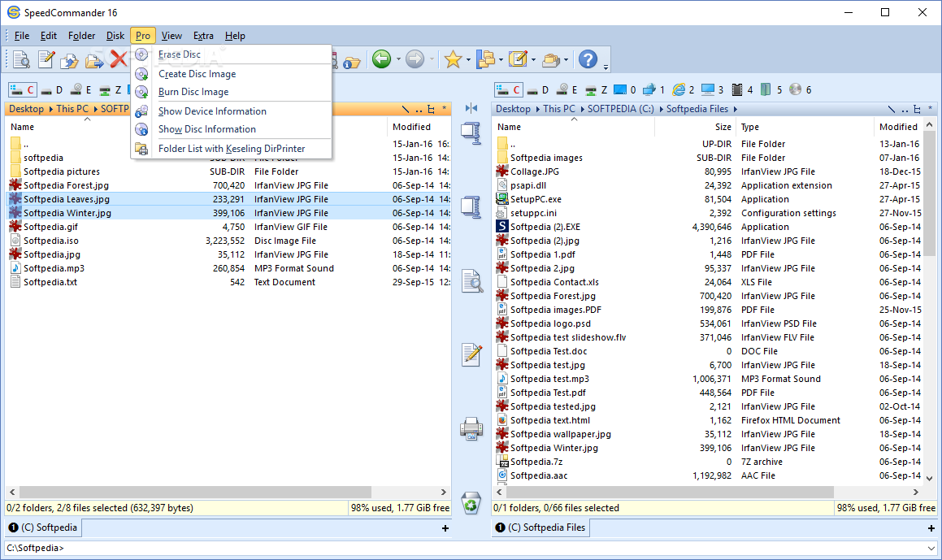Open the command line history dropdown
This screenshot has height=560, width=942.
tap(931, 548)
